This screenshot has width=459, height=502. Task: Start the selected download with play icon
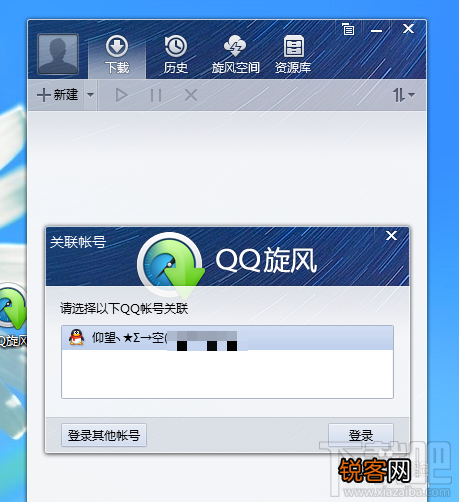click(121, 95)
